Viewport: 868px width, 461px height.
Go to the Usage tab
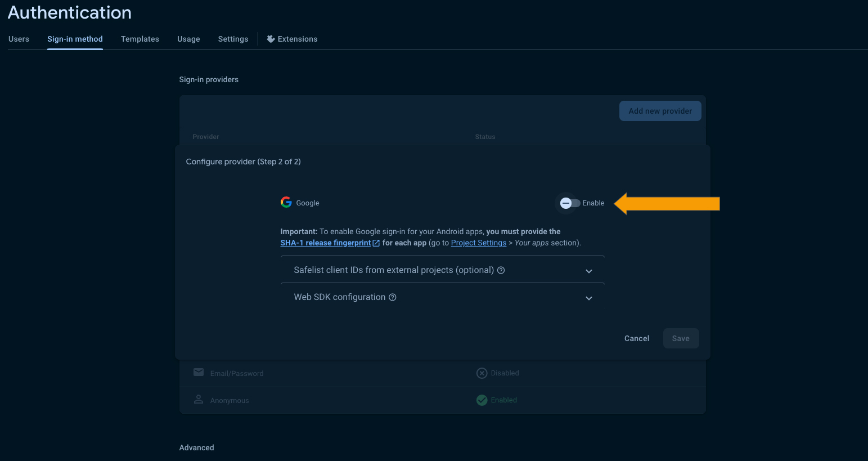(x=188, y=39)
